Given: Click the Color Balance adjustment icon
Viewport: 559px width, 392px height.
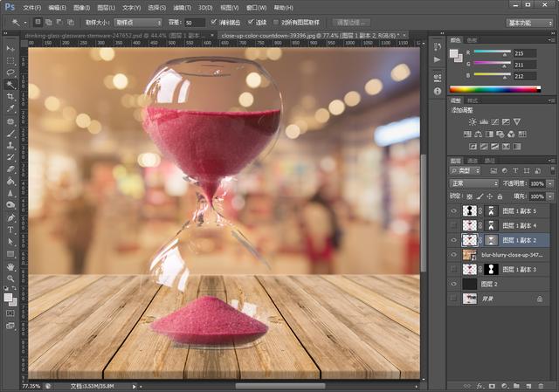Looking at the screenshot, I should coord(479,134).
